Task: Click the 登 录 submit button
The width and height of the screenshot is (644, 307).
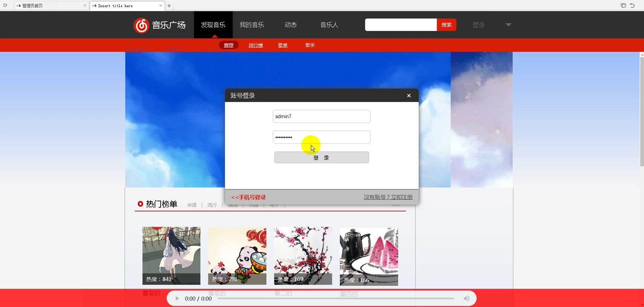Action: click(322, 157)
